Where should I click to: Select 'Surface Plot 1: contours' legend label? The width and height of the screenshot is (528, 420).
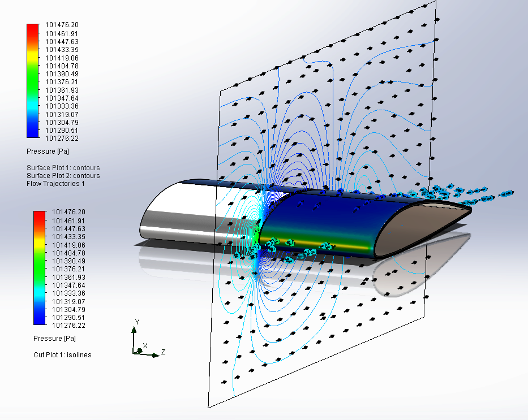[x=63, y=167]
